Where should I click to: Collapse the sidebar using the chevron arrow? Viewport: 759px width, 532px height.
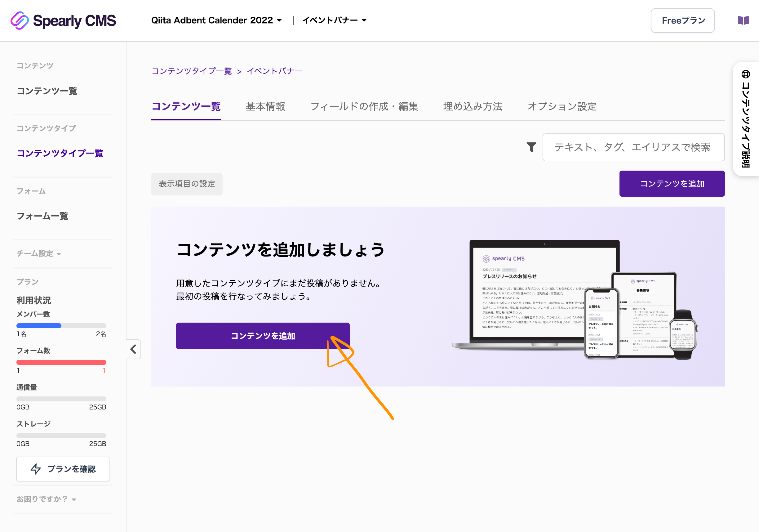pos(133,349)
